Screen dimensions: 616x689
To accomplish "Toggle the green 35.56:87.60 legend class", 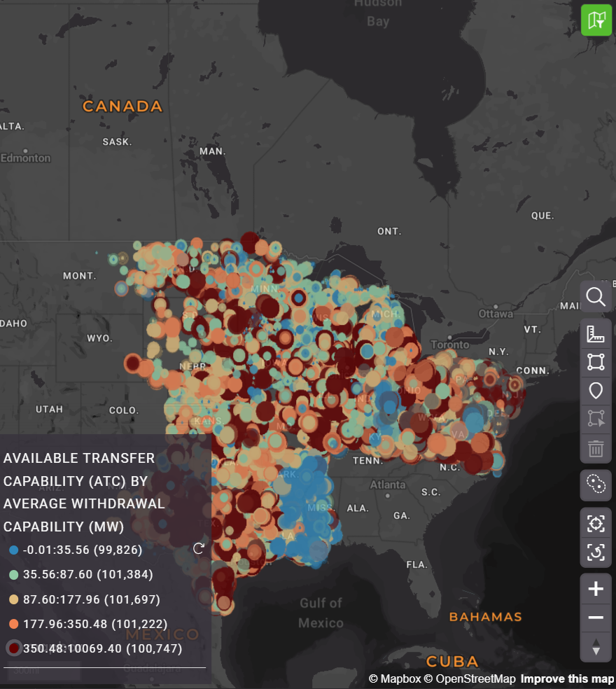I will [x=13, y=575].
